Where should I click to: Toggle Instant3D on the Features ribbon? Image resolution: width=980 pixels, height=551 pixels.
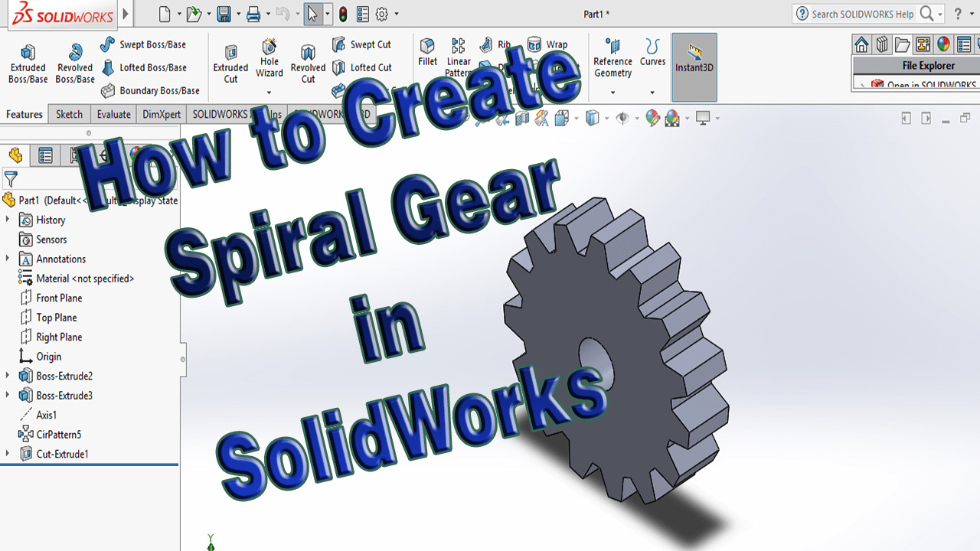pos(694,67)
